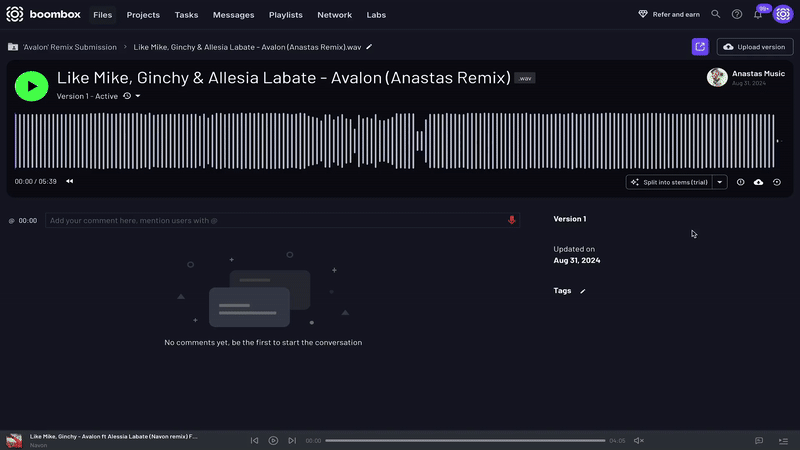
Task: Rename file using breadcrumb pencil icon
Action: [x=369, y=47]
